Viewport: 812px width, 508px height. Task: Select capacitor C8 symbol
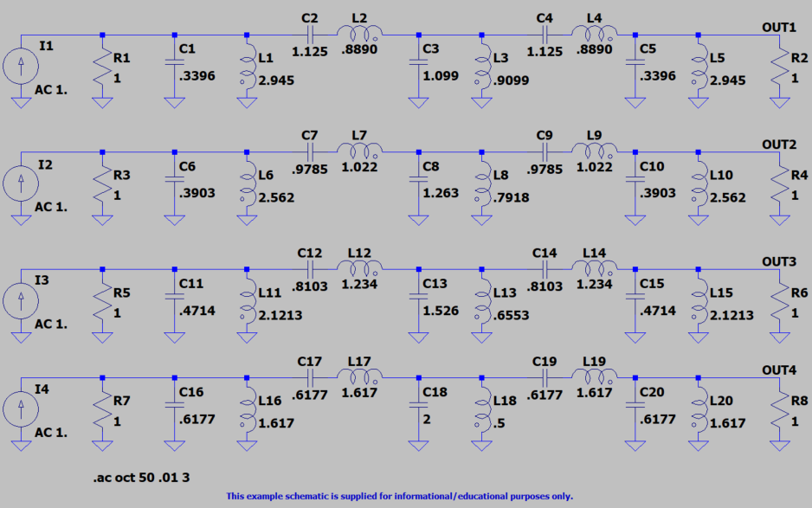point(418,179)
